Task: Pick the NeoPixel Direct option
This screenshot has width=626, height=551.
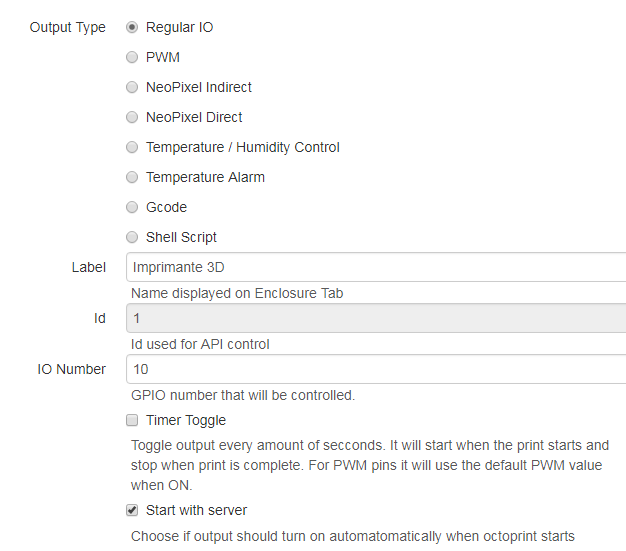Action: (x=132, y=117)
